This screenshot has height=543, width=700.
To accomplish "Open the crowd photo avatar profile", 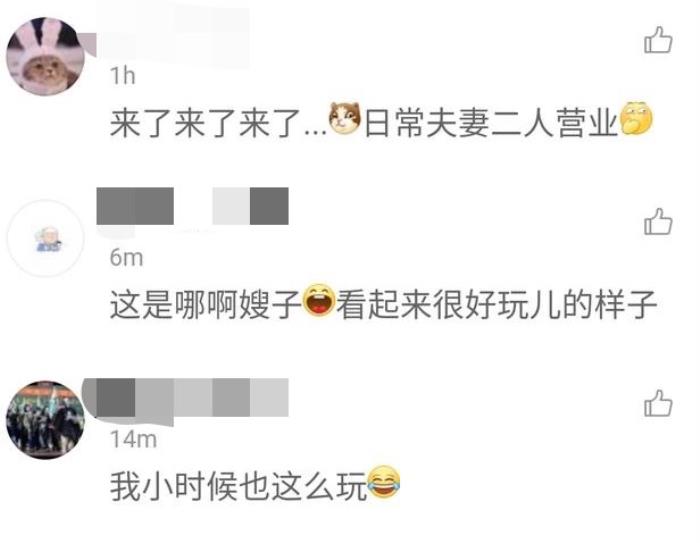I will click(x=45, y=420).
